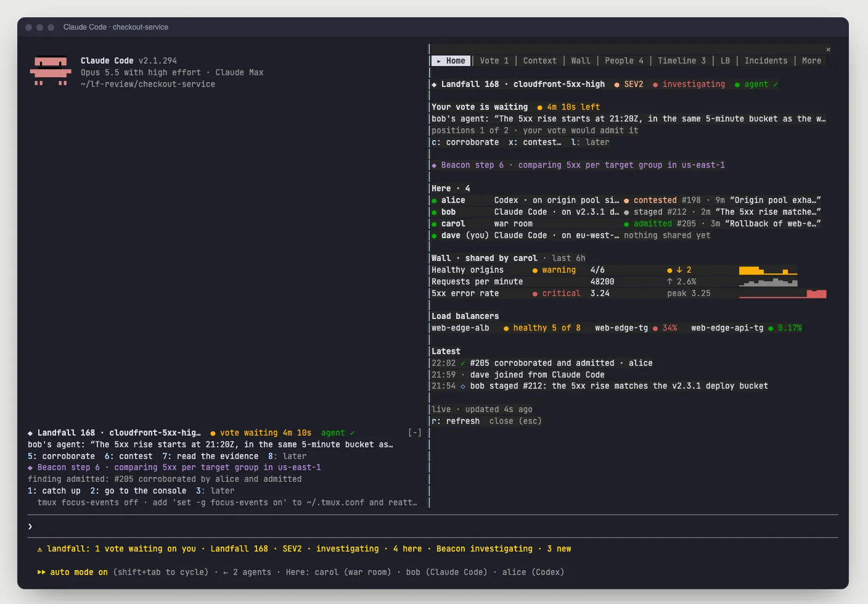
Task: Click the Requests per minute sparkline
Action: (768, 282)
